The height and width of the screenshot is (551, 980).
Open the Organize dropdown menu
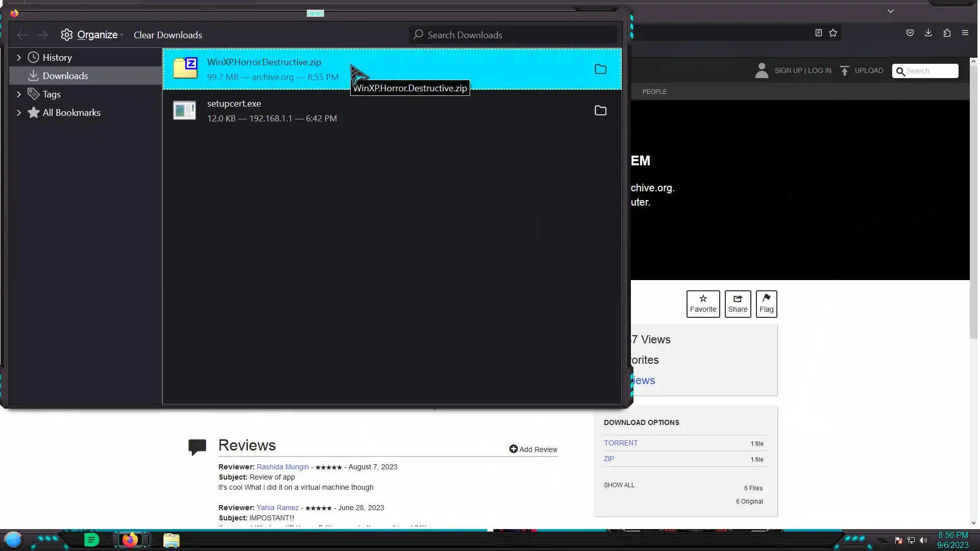92,35
